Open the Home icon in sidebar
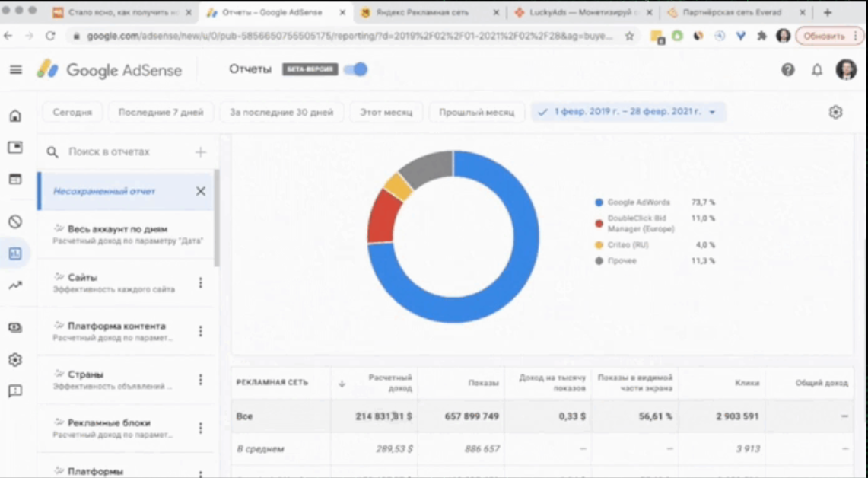This screenshot has width=868, height=478. [15, 116]
